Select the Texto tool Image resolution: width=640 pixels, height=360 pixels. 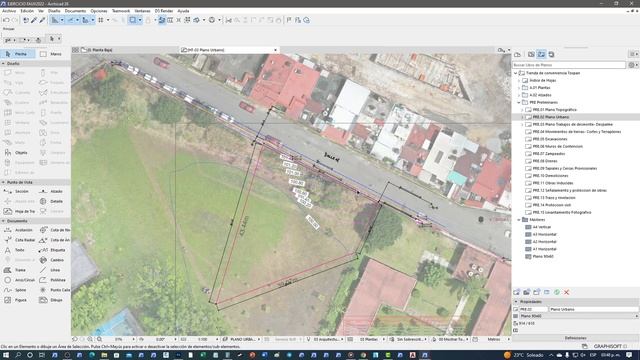(16, 250)
